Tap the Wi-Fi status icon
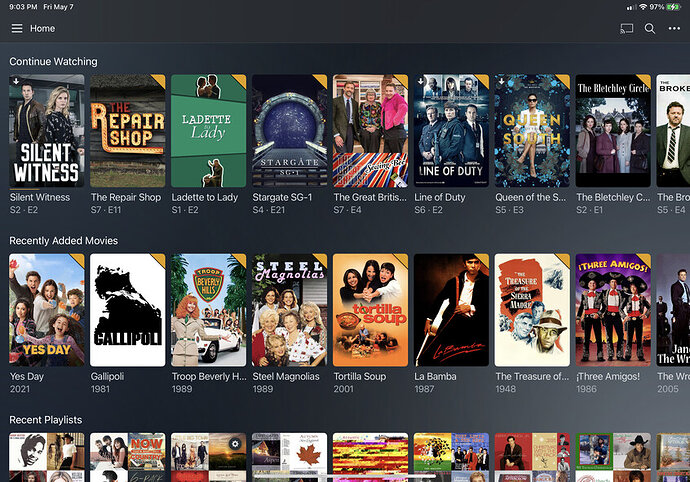This screenshot has height=482, width=690. click(643, 7)
